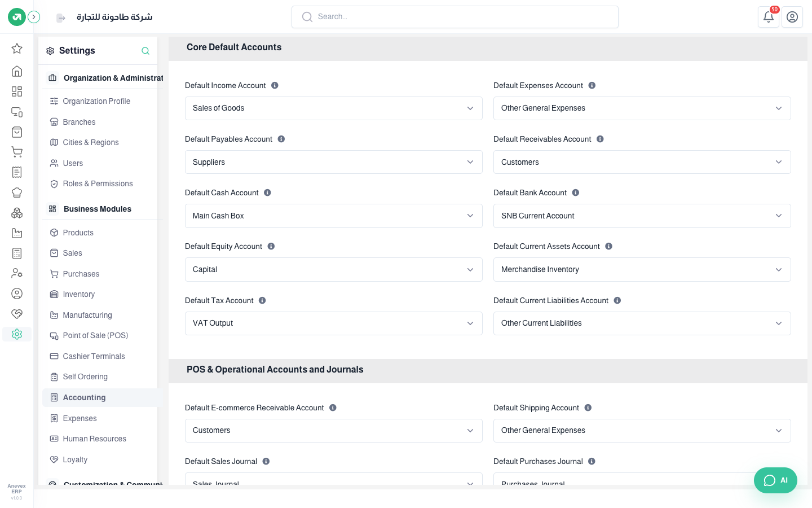Viewport: 812px width, 508px height.
Task: Open the Default Expenses Account dropdown
Action: [x=642, y=108]
